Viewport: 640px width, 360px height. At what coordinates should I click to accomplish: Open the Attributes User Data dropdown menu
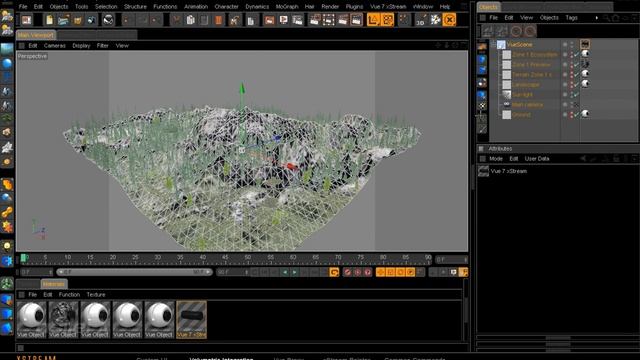(x=537, y=159)
